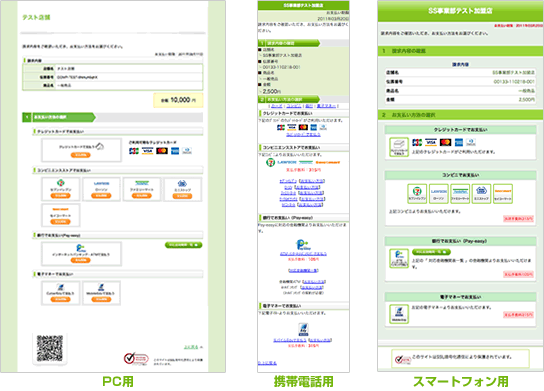
Task: Tap the Pay-easy icon in smartphone layout
Action: tap(399, 258)
